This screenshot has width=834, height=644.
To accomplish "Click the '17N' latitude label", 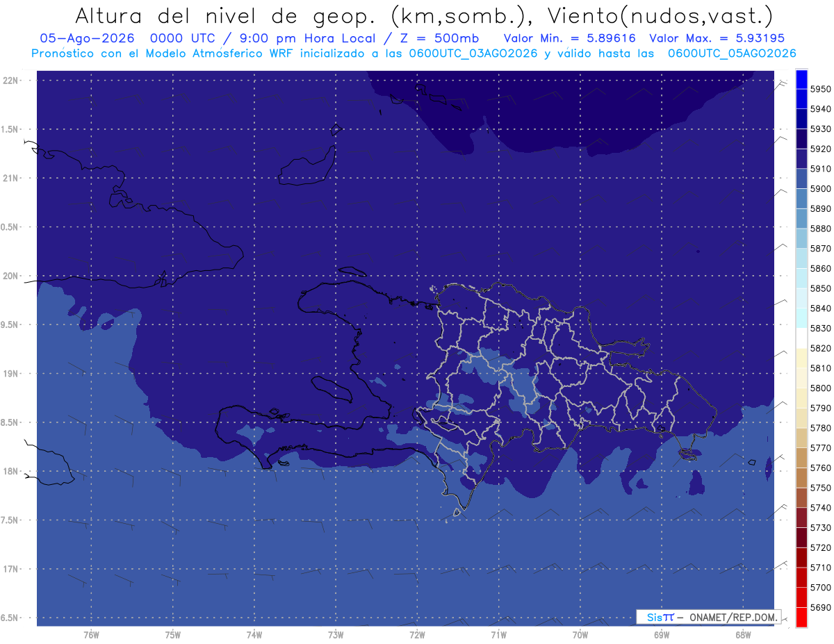I will click(10, 569).
